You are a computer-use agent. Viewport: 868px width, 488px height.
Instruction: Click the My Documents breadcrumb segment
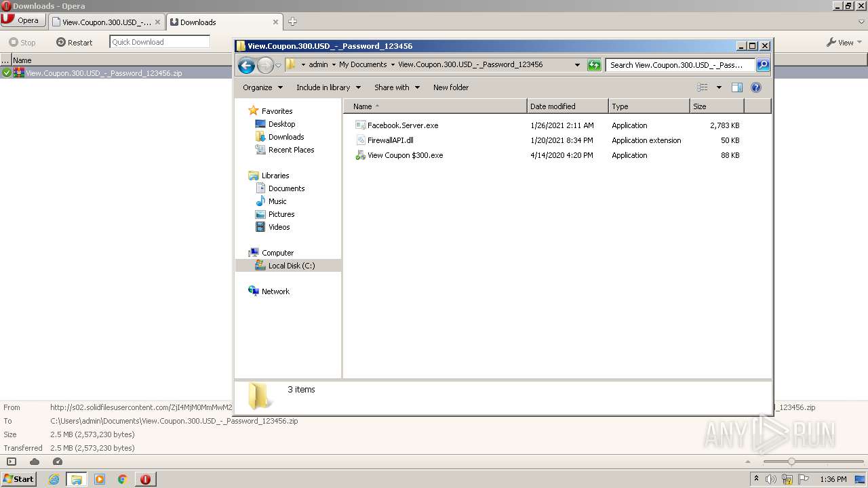coord(363,65)
